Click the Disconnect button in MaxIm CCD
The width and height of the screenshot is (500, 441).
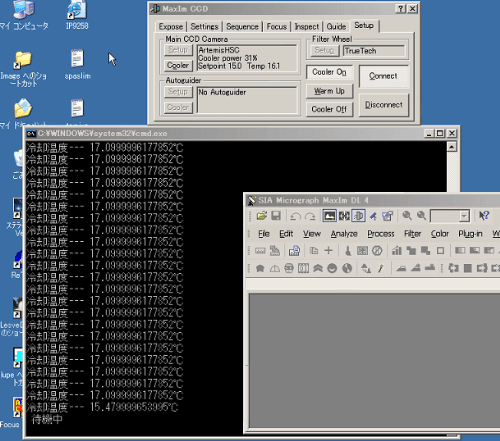[x=384, y=105]
